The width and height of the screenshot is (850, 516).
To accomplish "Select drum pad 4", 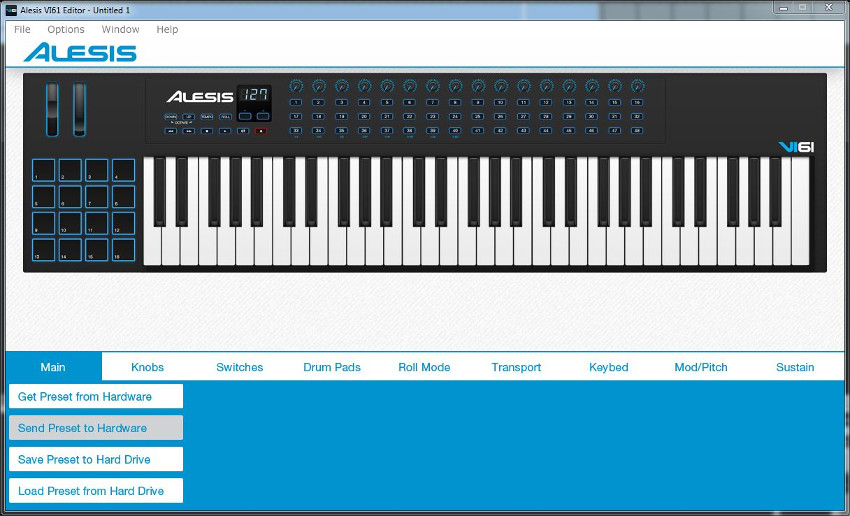I will pos(124,170).
